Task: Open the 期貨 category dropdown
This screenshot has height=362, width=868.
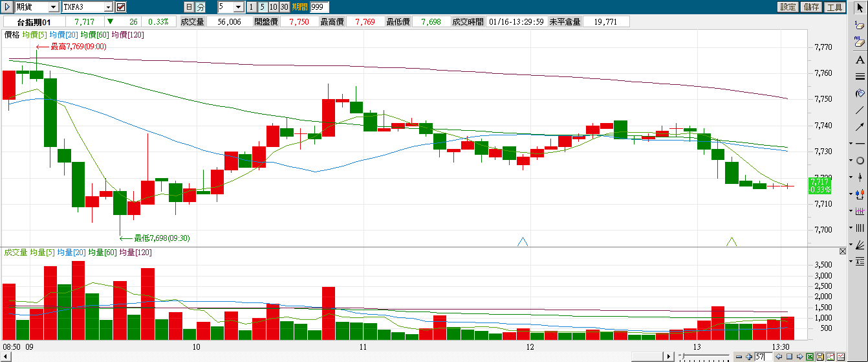Action: point(52,7)
